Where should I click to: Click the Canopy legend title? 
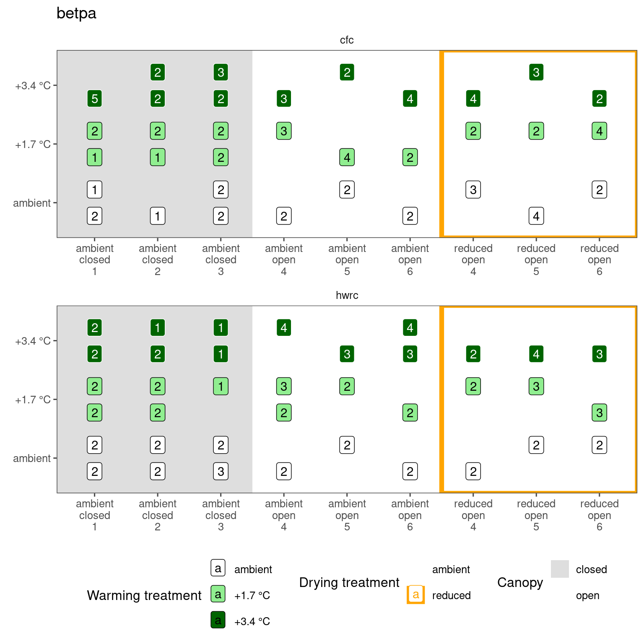pyautogui.click(x=520, y=582)
